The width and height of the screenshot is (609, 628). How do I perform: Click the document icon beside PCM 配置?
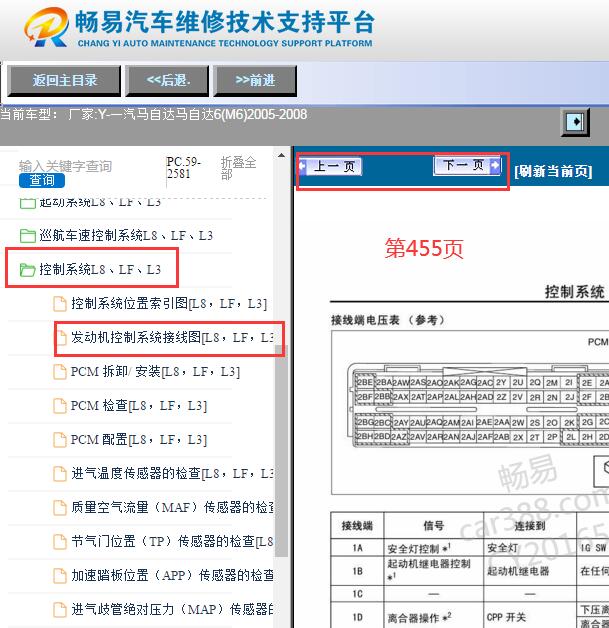[60, 440]
